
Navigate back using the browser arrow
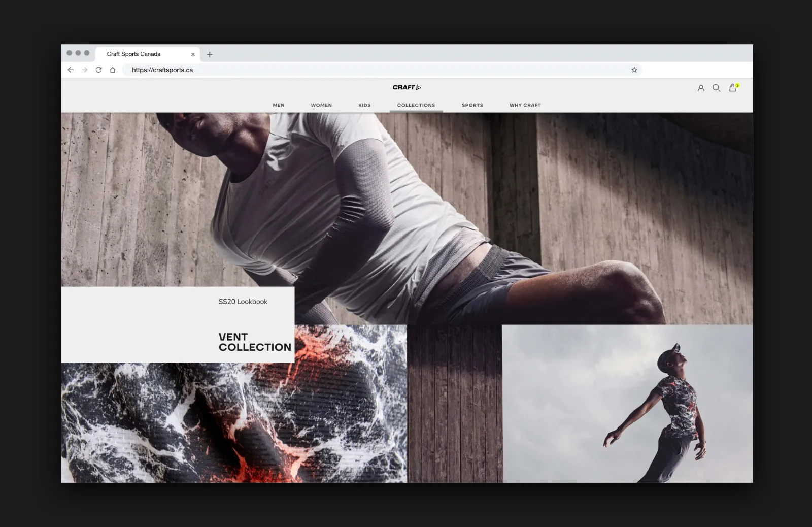71,70
